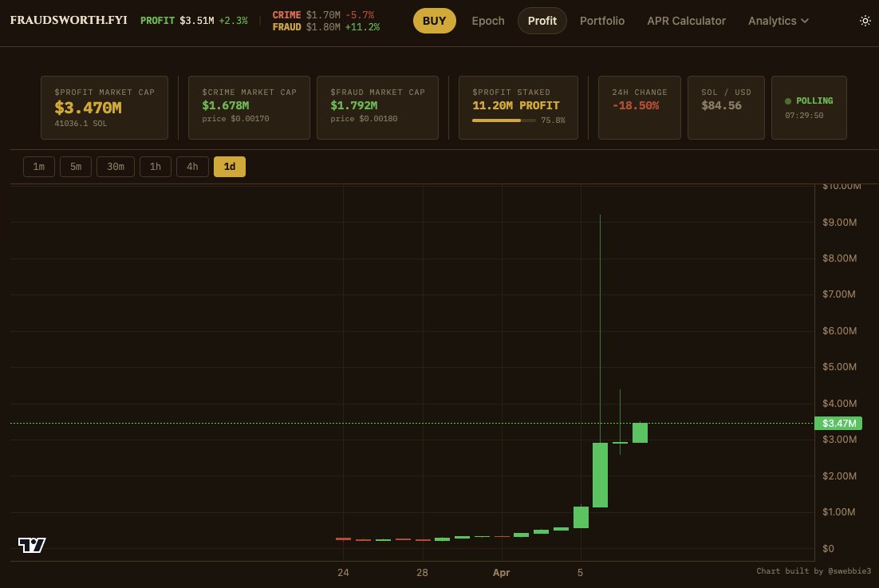The width and height of the screenshot is (879, 588).
Task: Click the 11.20M PROFIT staked value
Action: [x=516, y=105]
